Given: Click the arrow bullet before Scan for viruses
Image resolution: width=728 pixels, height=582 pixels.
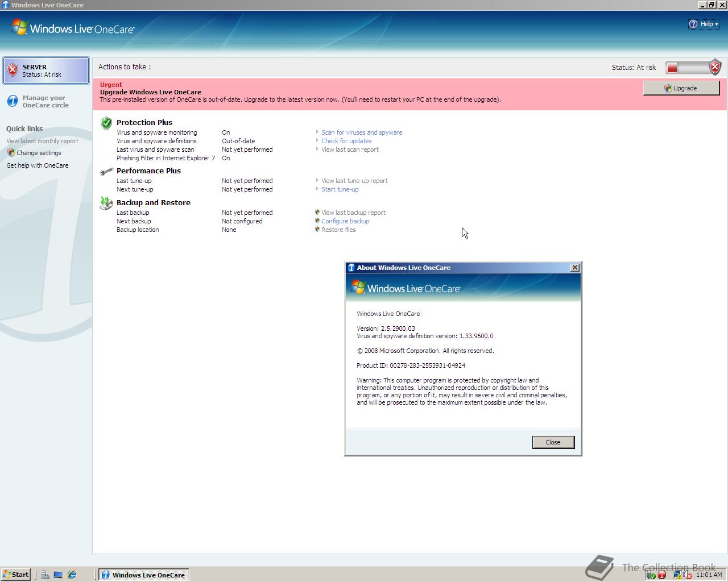Looking at the screenshot, I should click(317, 132).
